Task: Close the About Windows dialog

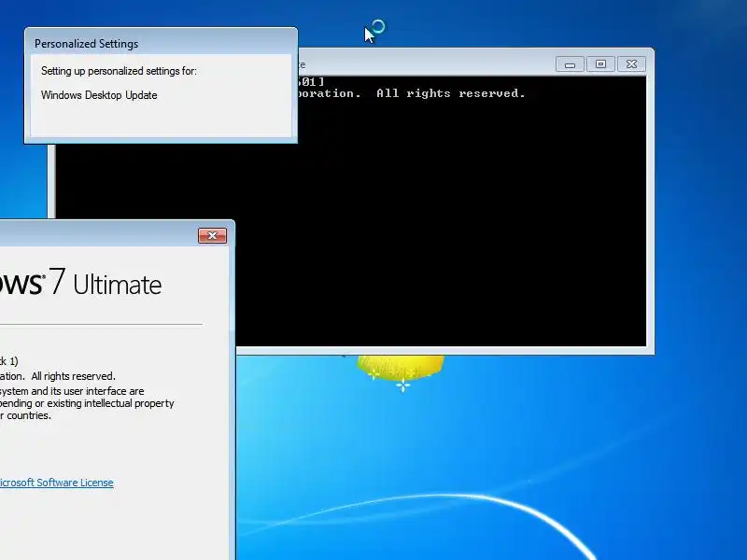Action: click(213, 236)
